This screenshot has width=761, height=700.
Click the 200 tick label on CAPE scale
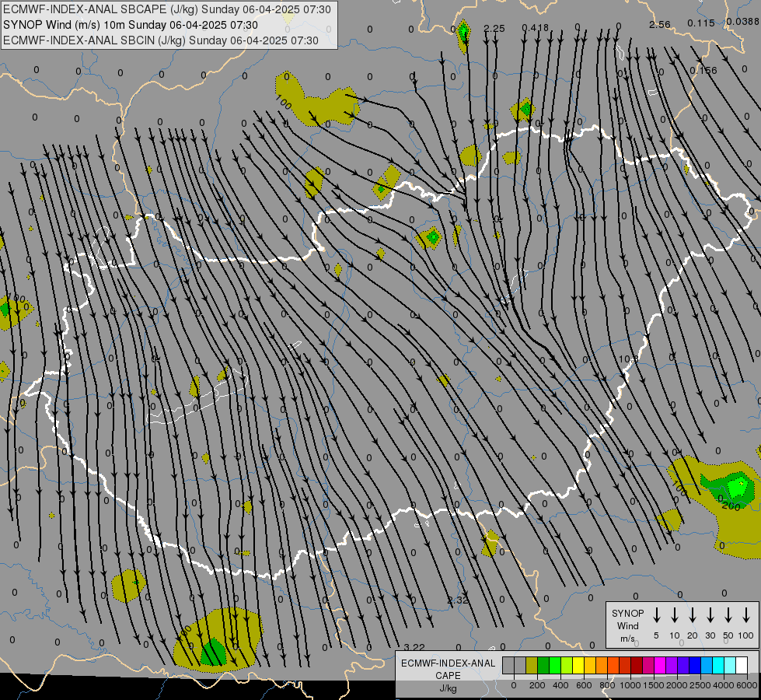point(537,685)
